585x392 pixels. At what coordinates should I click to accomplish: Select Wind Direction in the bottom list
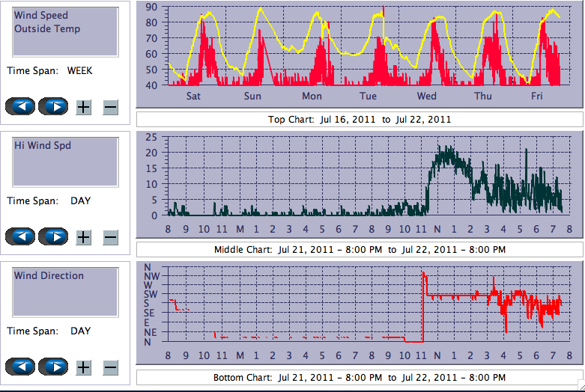pos(49,275)
